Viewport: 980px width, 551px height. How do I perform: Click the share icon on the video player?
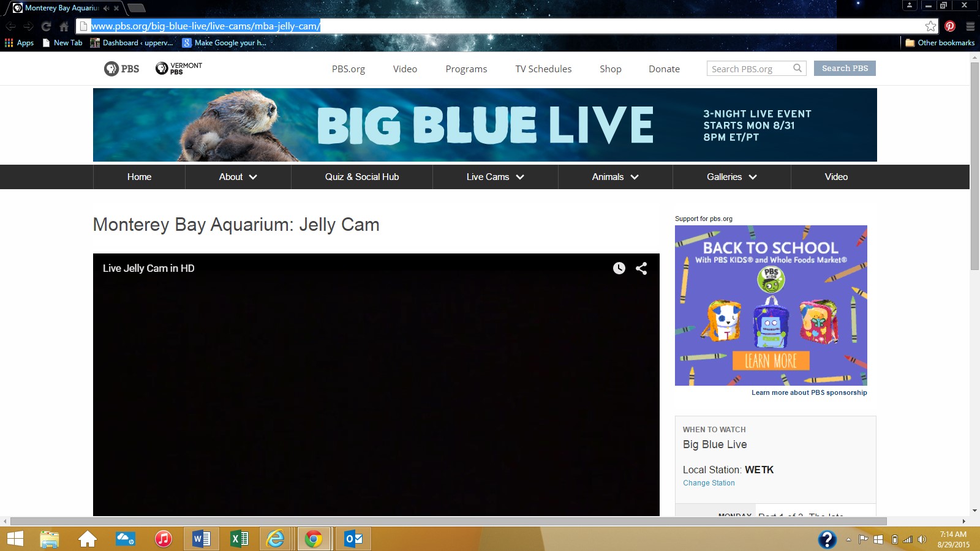coord(641,268)
